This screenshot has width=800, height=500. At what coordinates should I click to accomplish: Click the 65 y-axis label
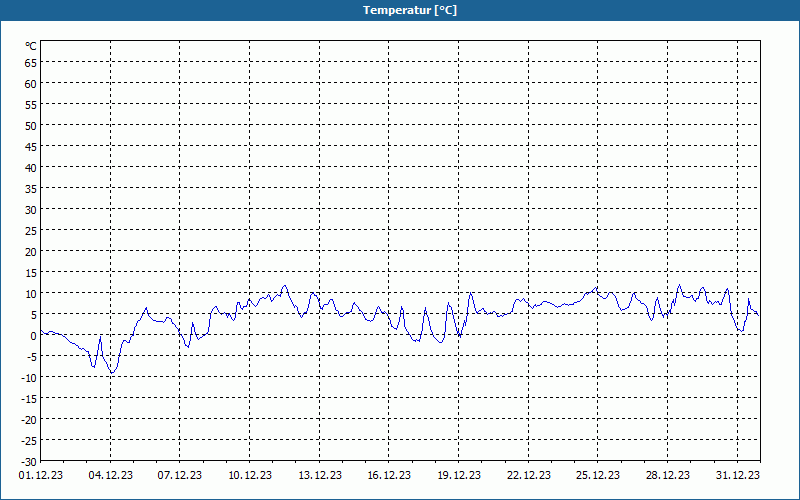tap(31, 63)
